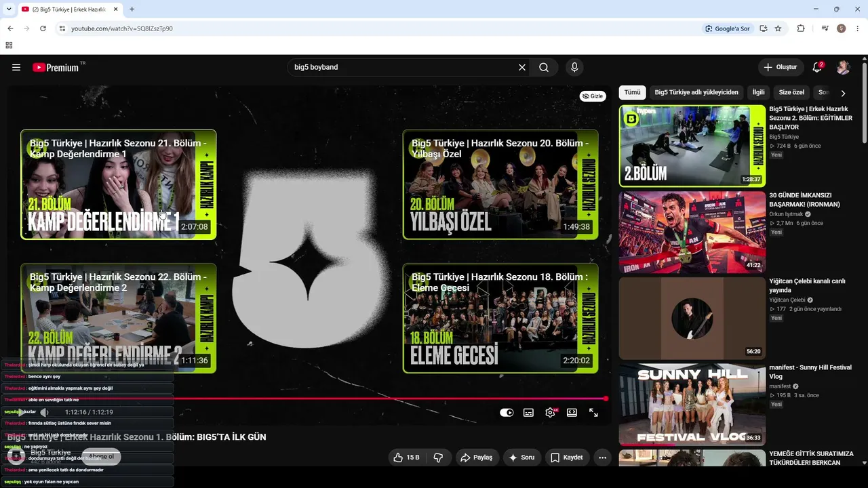This screenshot has height=488, width=868.
Task: Switch to theater mode
Action: click(572, 412)
